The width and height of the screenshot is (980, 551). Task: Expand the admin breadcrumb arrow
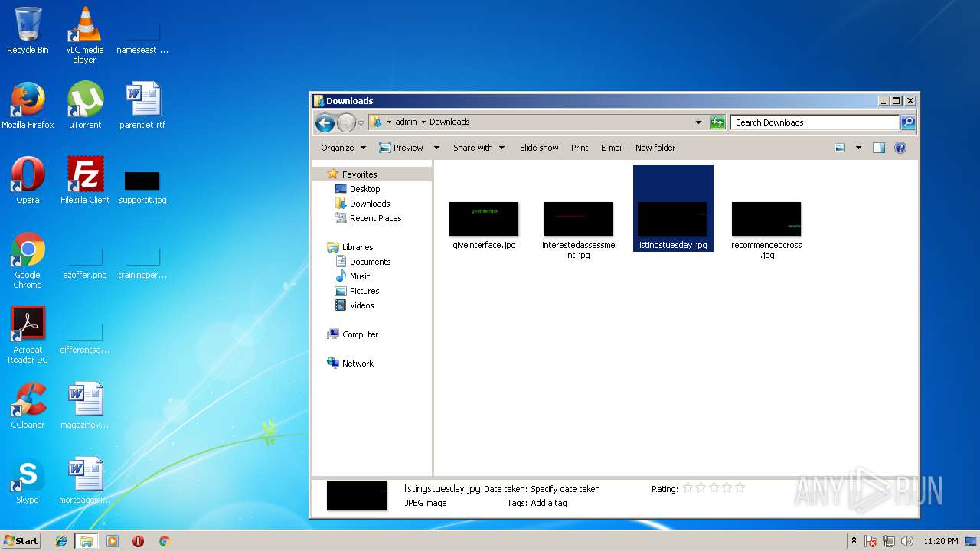(x=423, y=122)
